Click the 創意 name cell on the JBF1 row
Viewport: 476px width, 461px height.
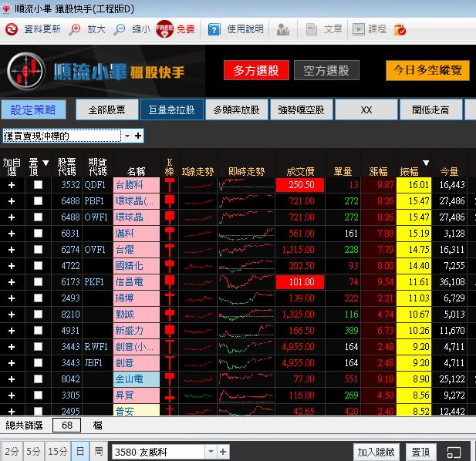coord(137,363)
